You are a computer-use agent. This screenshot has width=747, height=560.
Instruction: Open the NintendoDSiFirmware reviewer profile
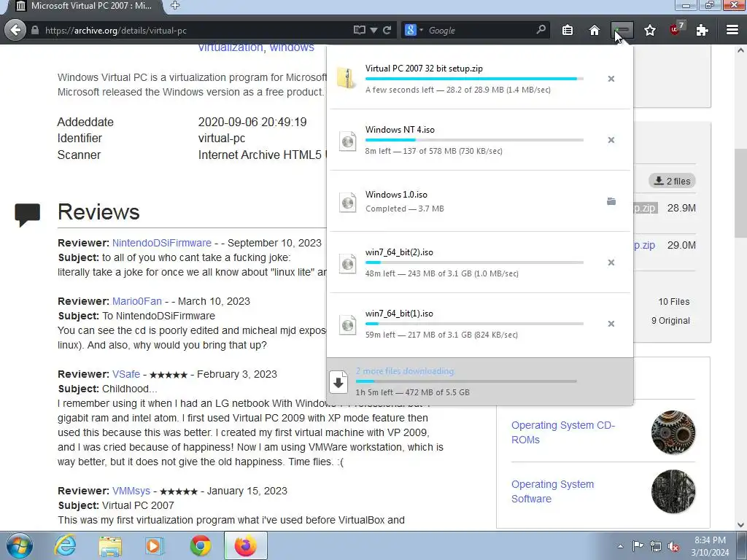[161, 243]
